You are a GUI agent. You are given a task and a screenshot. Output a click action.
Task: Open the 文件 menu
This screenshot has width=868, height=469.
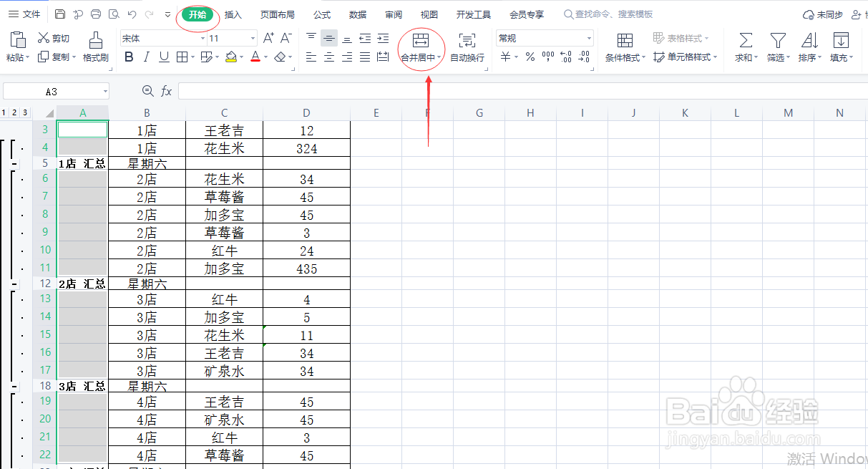click(x=24, y=14)
